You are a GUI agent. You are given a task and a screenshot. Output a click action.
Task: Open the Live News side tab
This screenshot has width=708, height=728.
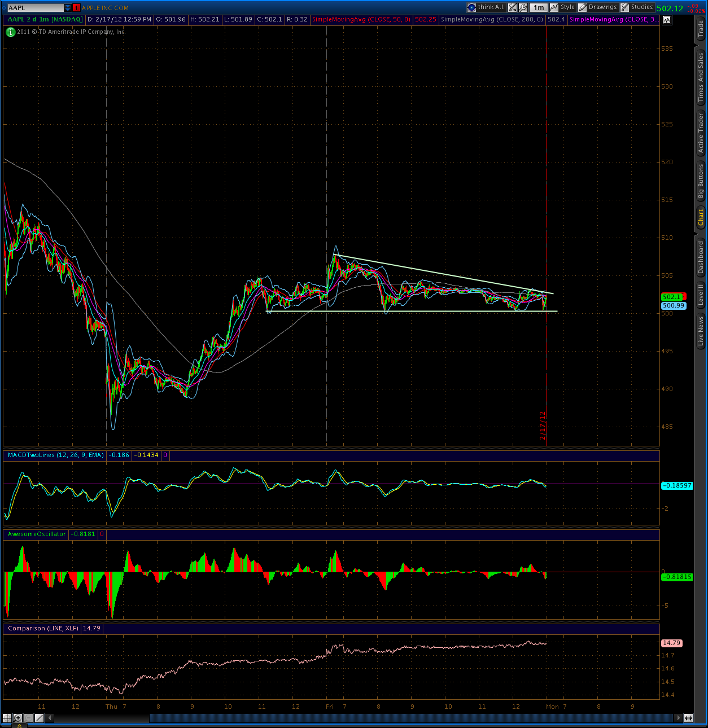click(701, 331)
